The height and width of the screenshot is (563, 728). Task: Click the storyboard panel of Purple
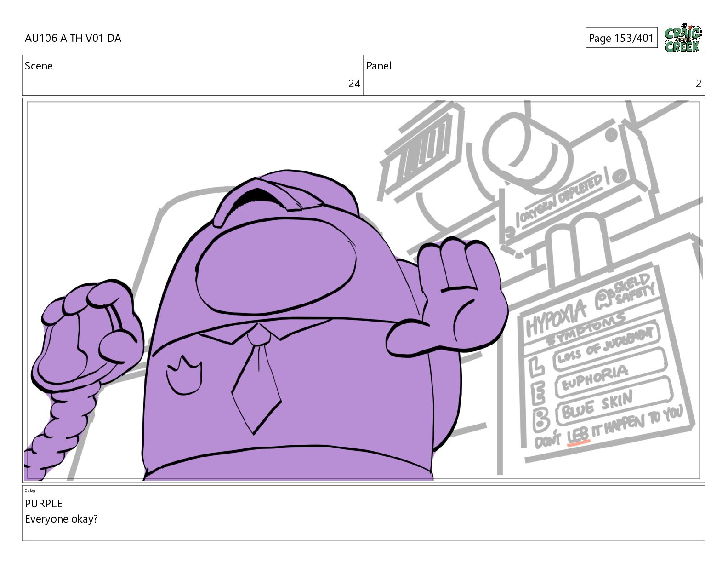coord(363,290)
